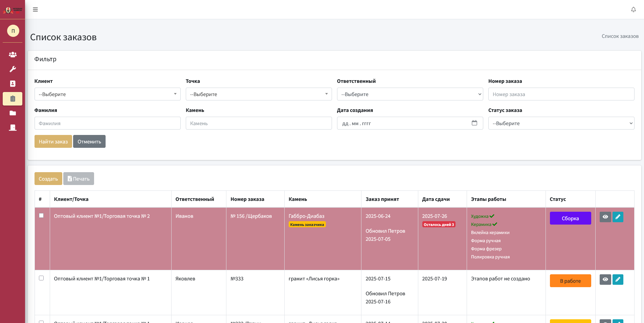The width and height of the screenshot is (644, 323).
Task: View order №333 via eye icon
Action: tap(605, 280)
